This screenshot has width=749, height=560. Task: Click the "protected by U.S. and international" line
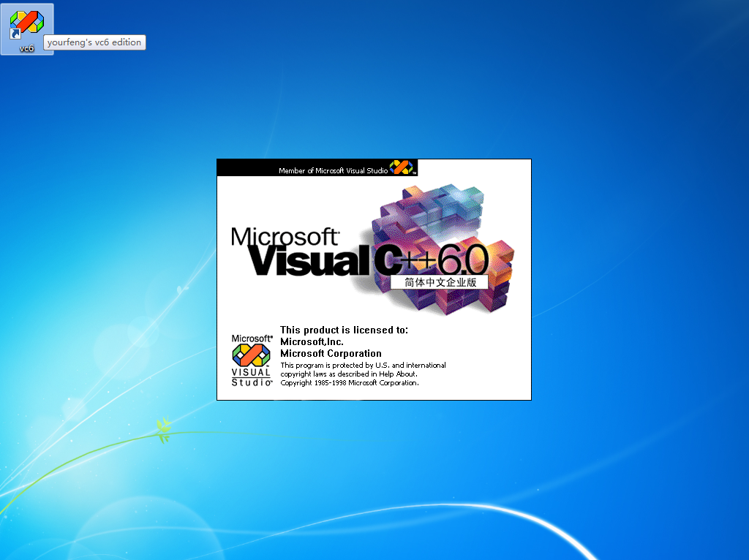pos(363,365)
